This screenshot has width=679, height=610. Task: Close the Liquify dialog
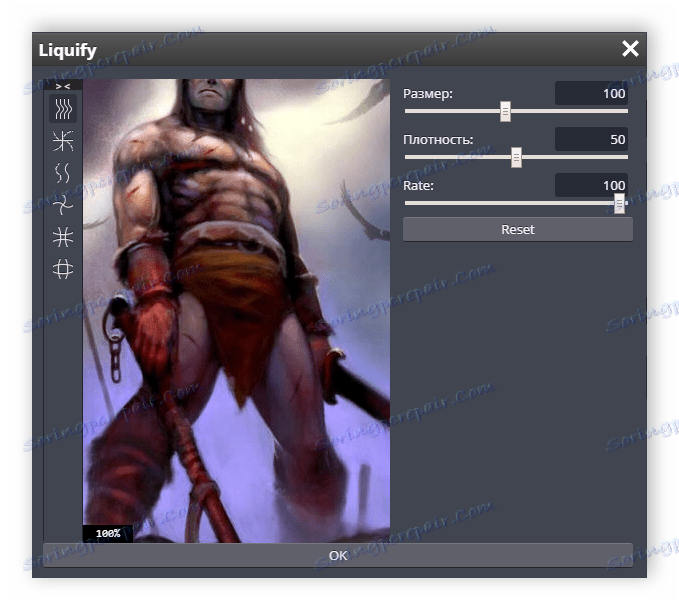tap(630, 48)
